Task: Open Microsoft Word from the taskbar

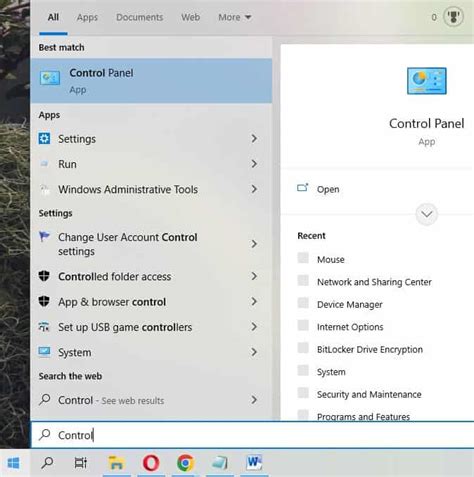Action: [254, 463]
